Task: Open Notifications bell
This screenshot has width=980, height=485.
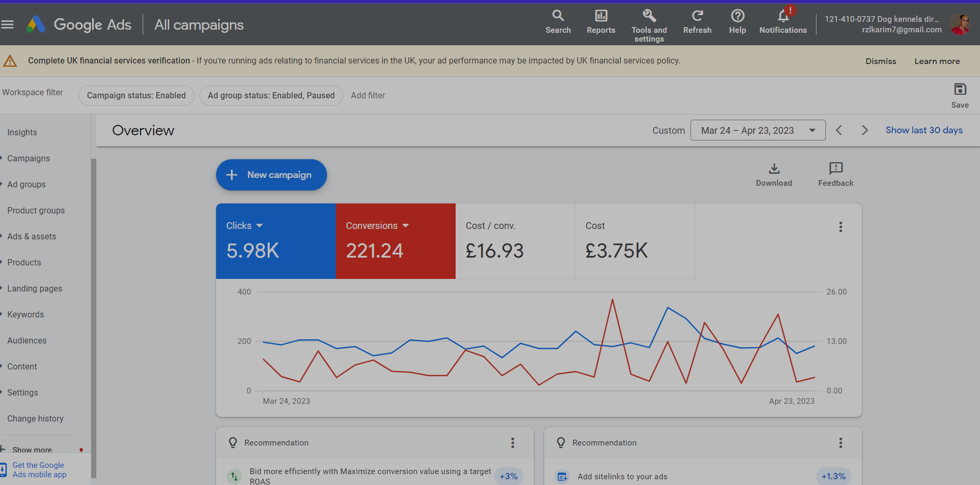Action: click(783, 16)
